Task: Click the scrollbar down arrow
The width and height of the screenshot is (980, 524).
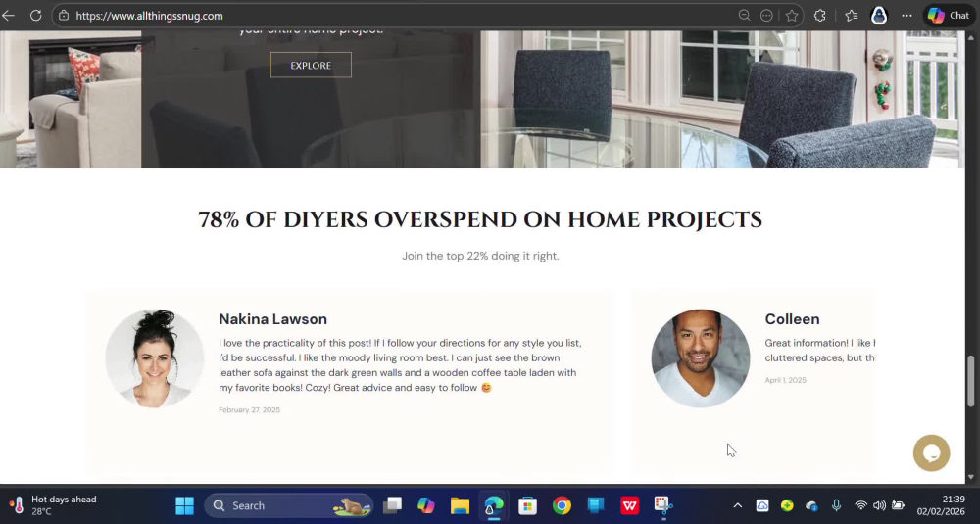Action: click(970, 477)
